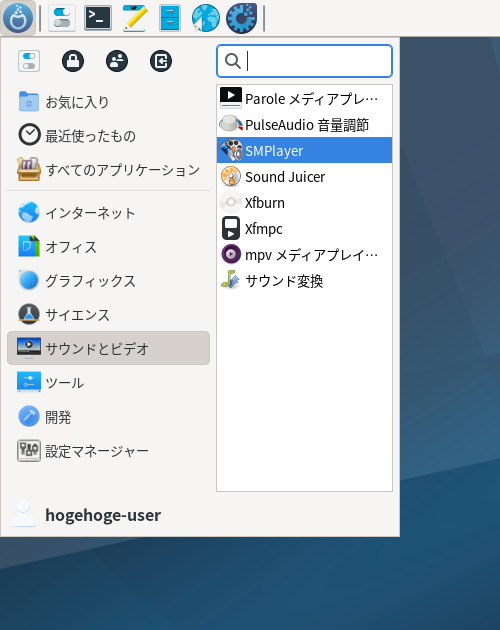This screenshot has width=500, height=630.
Task: Open the ツール category
Action: coord(109,382)
